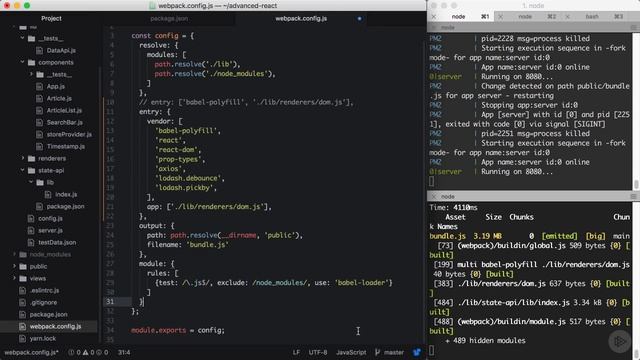Click the file icon beside DataApi.js
This screenshot has height=360, width=640.
tap(40, 50)
